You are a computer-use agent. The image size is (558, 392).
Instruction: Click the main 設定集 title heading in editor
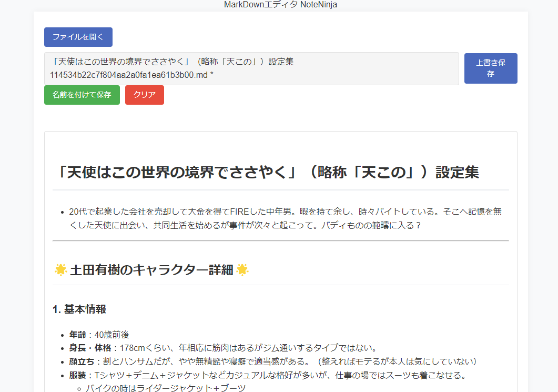[x=268, y=172]
